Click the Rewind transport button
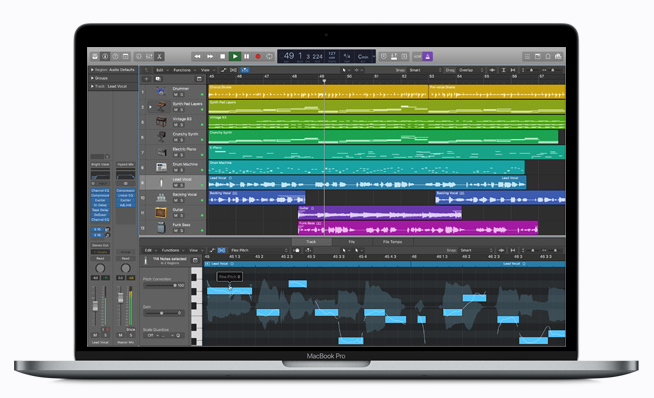This screenshot has height=398, width=654. point(197,56)
